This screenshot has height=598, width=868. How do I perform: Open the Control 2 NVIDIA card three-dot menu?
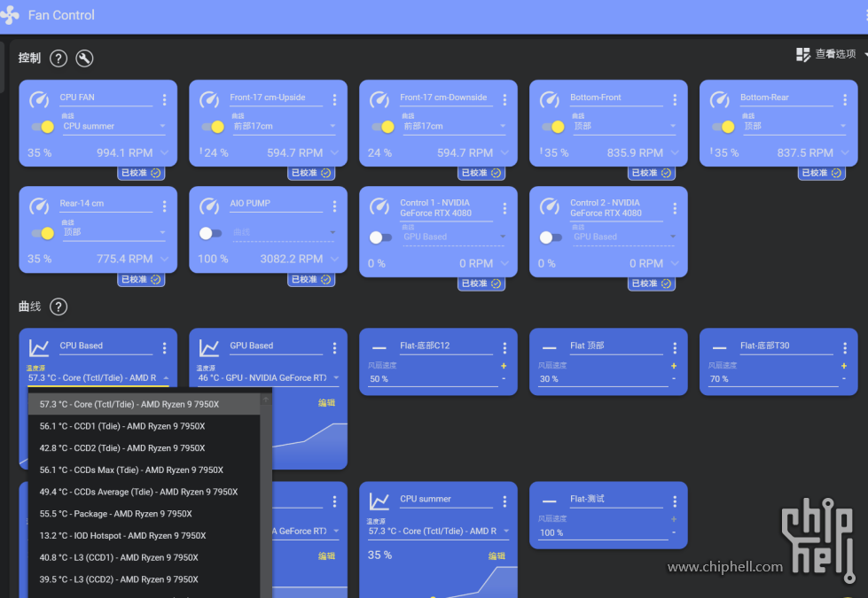[x=675, y=208]
